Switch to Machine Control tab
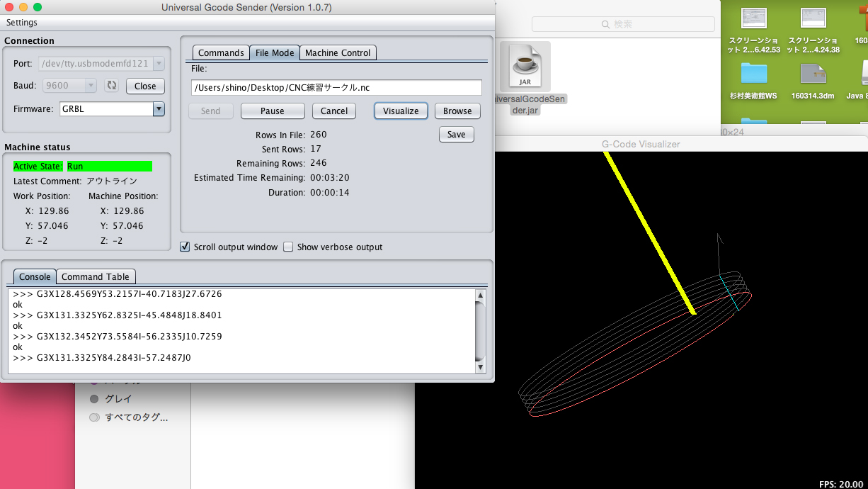Viewport: 868px width, 489px height. [x=338, y=52]
